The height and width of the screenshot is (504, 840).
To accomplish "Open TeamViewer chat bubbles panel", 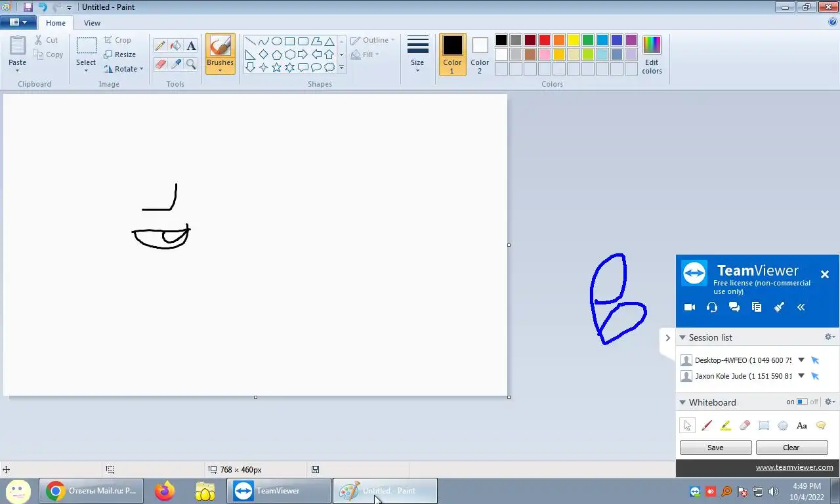I will (x=734, y=307).
